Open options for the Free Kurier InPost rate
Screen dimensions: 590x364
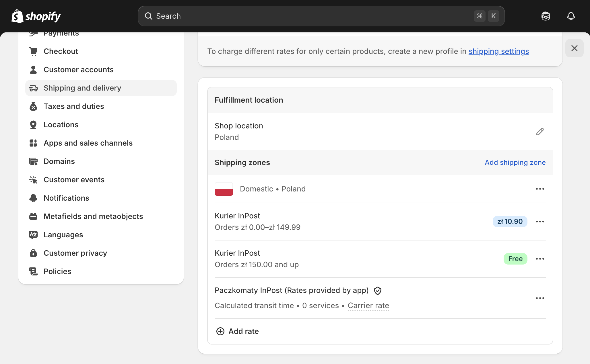click(540, 259)
